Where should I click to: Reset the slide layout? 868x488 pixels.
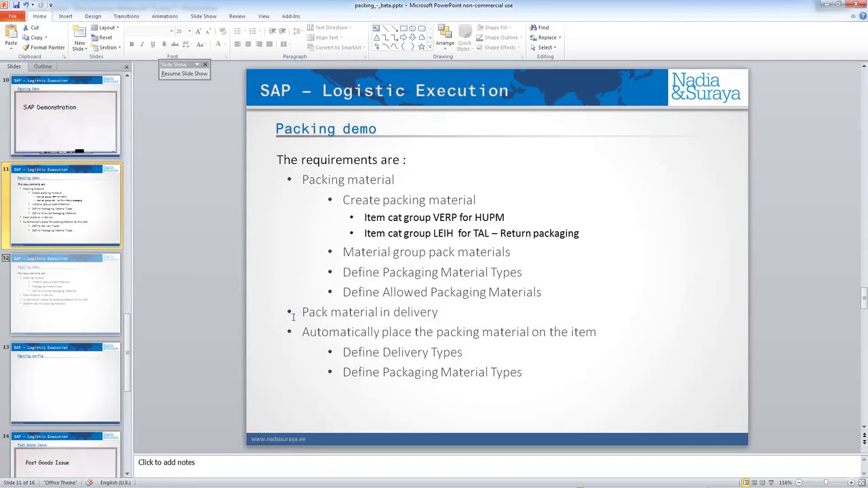pyautogui.click(x=102, y=38)
